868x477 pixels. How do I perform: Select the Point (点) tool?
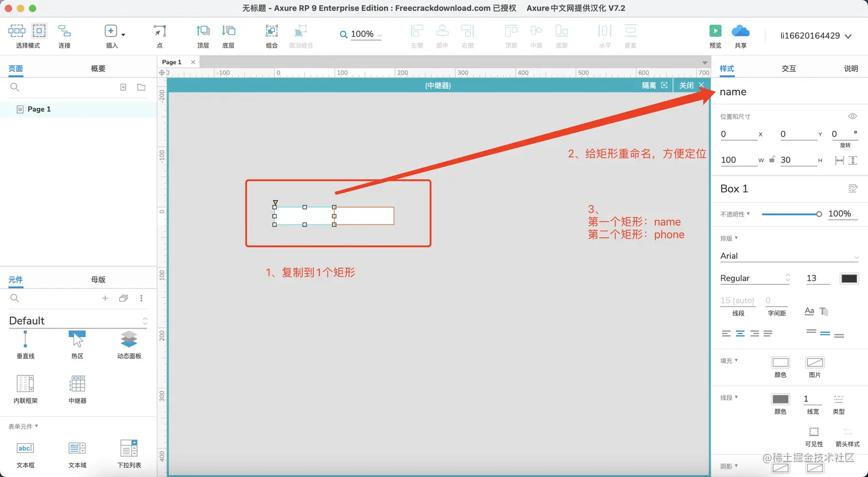click(160, 31)
